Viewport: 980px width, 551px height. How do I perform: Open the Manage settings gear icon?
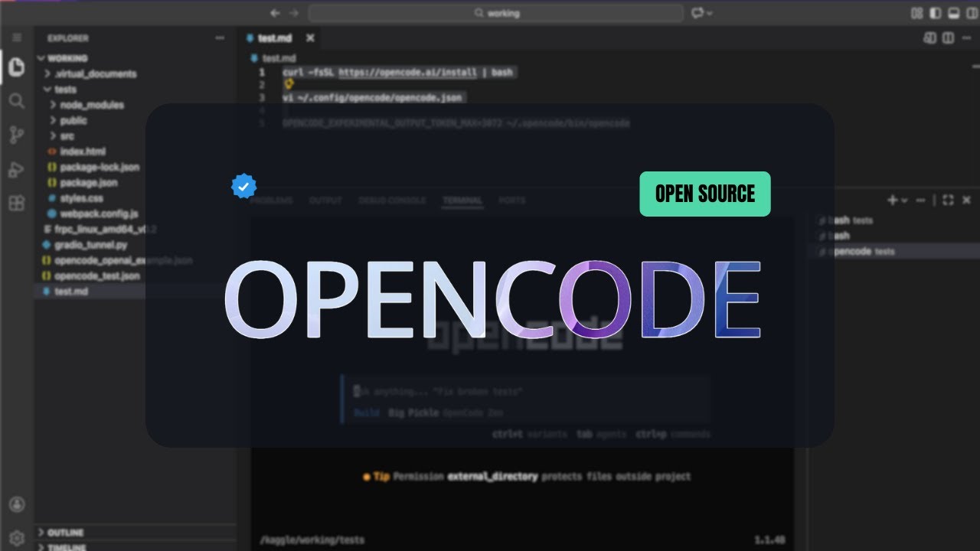17,538
